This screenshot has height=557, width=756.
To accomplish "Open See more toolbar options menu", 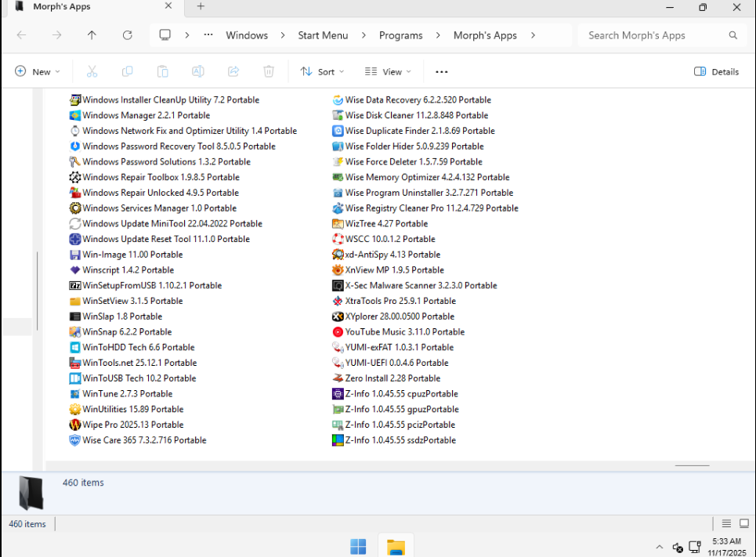I will tap(441, 71).
